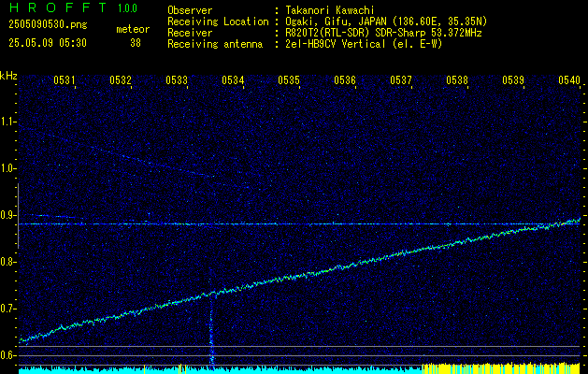Screen dimensions: 588x374
Task: Click time axis label 0536
Action: tap(345, 79)
